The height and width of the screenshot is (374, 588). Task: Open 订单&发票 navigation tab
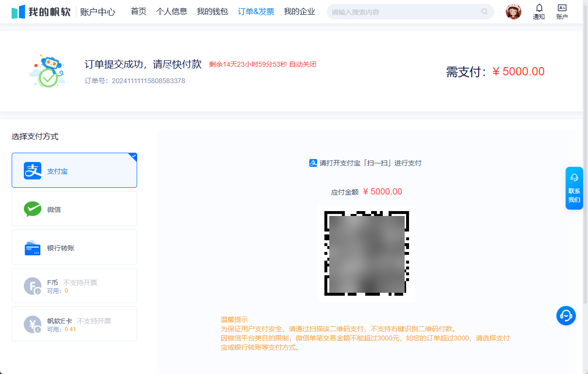tap(256, 12)
